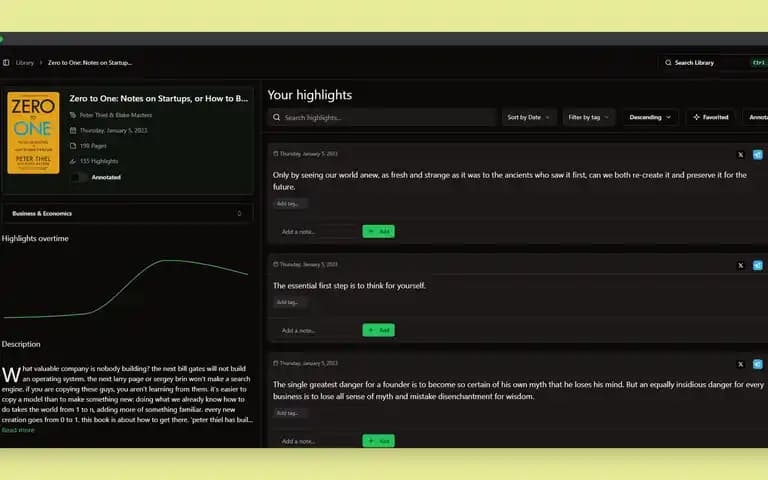This screenshot has height=480, width=768.
Task: Toggle the Favorited filter button
Action: pyautogui.click(x=711, y=118)
